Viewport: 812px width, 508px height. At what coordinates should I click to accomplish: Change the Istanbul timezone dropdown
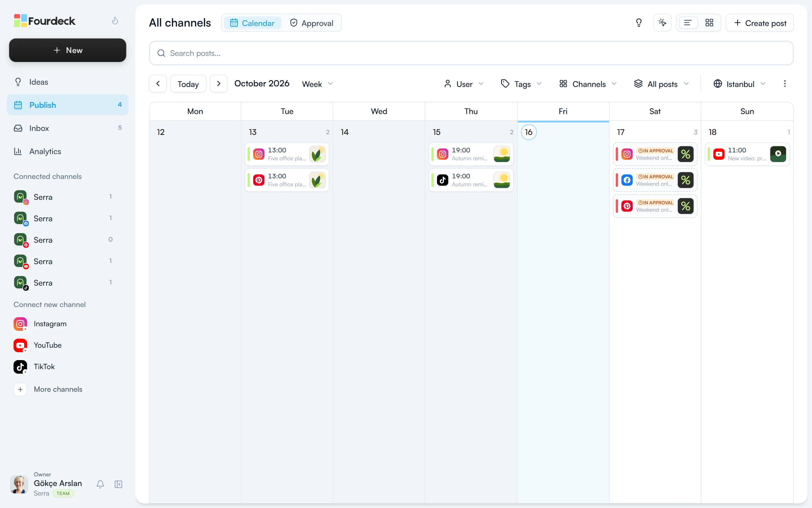(x=740, y=84)
